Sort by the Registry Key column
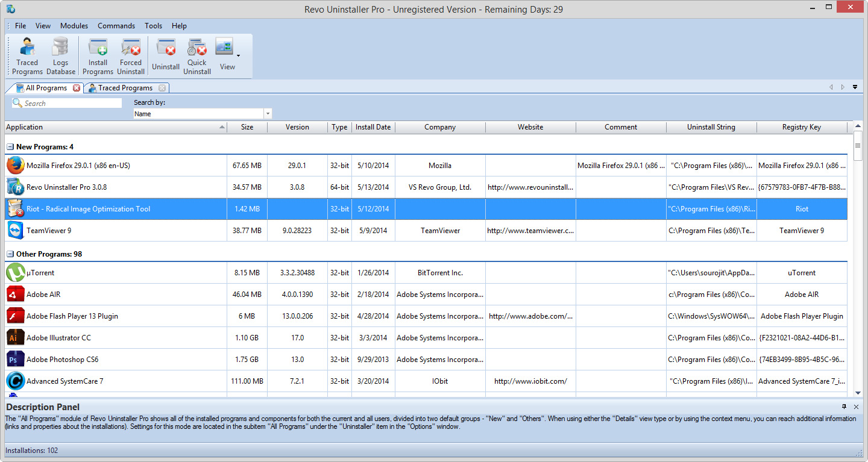Viewport: 868px width, 462px height. pyautogui.click(x=802, y=127)
